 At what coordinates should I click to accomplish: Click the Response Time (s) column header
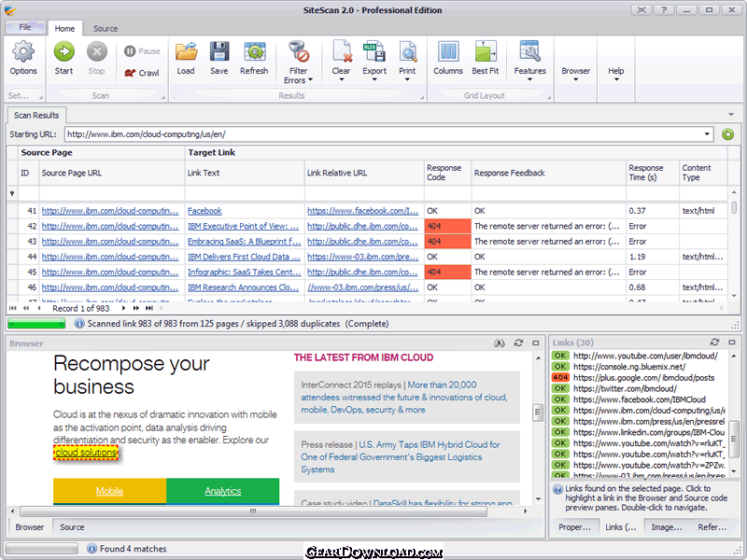pos(652,173)
